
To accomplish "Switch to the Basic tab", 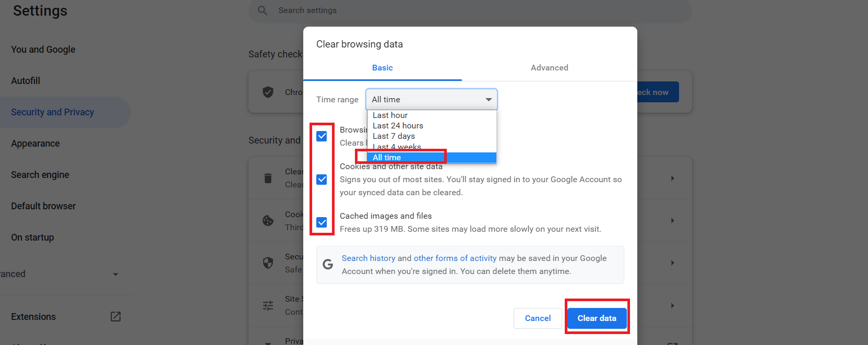I will click(383, 68).
